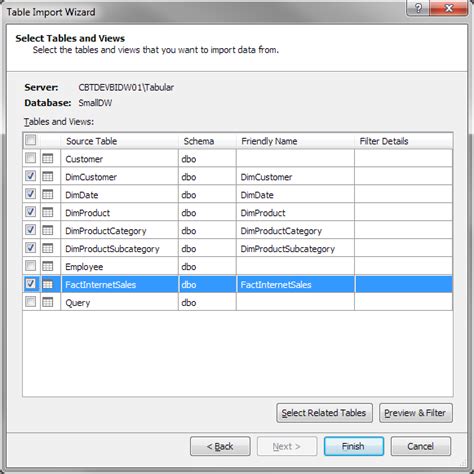Screen dimensions: 474x474
Task: Click Finish to import tables
Action: (354, 446)
